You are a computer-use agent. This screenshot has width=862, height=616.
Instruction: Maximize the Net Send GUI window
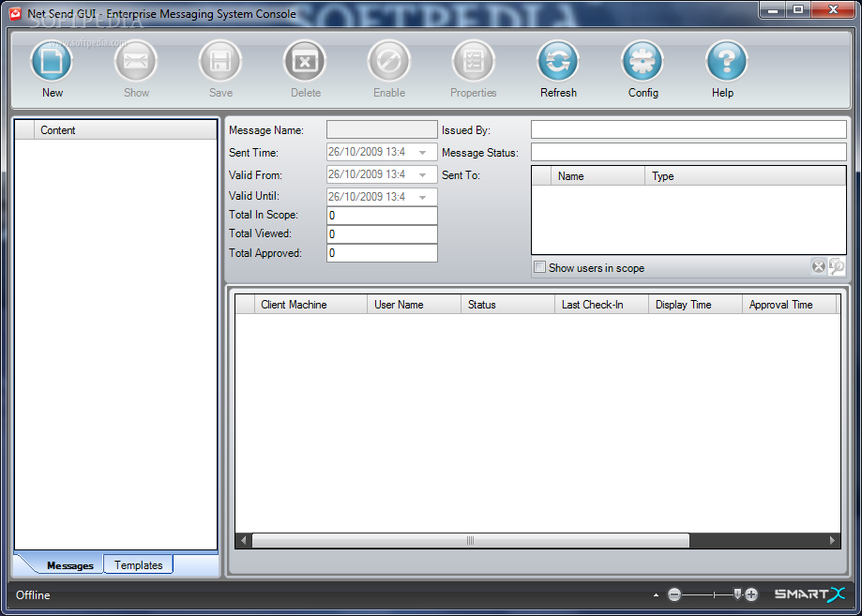(x=798, y=9)
